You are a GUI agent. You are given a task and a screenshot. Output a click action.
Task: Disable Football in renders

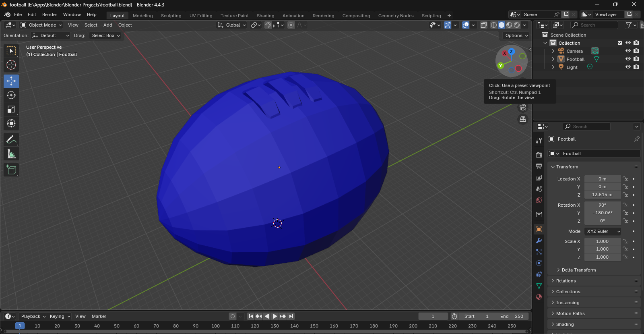click(x=636, y=59)
